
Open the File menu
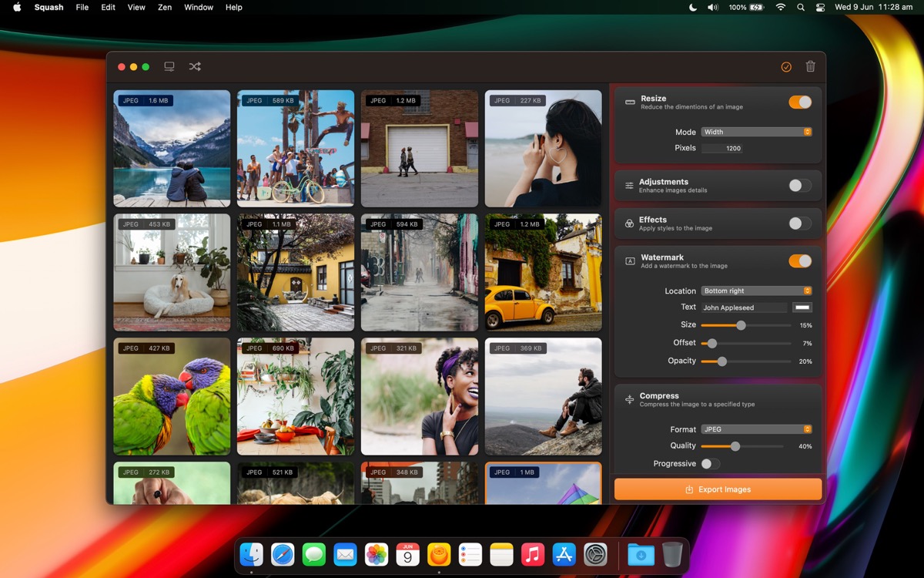(82, 8)
